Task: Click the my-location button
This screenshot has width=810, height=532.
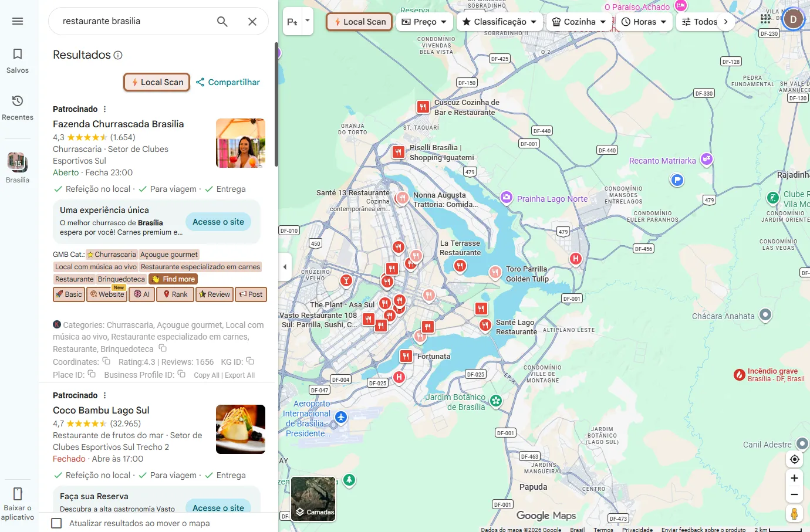Action: click(794, 459)
